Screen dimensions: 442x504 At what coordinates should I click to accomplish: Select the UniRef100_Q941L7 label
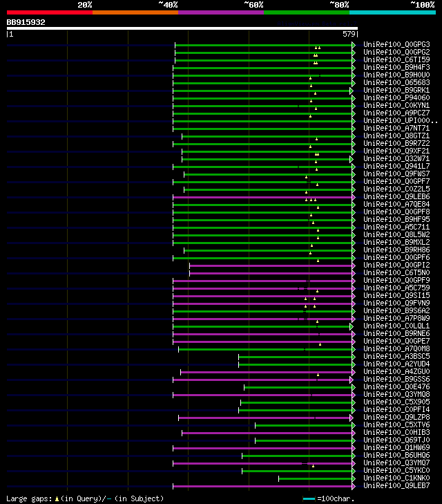(396, 166)
